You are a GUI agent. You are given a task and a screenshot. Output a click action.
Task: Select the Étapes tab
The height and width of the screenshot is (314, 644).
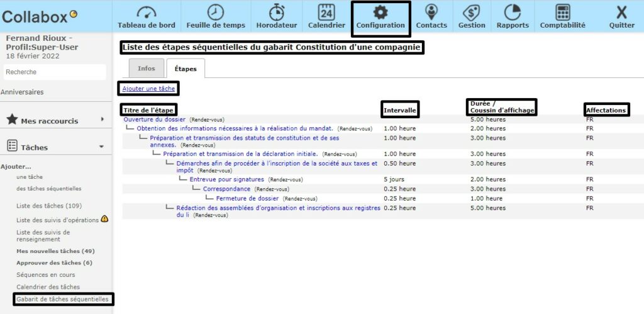tap(185, 69)
